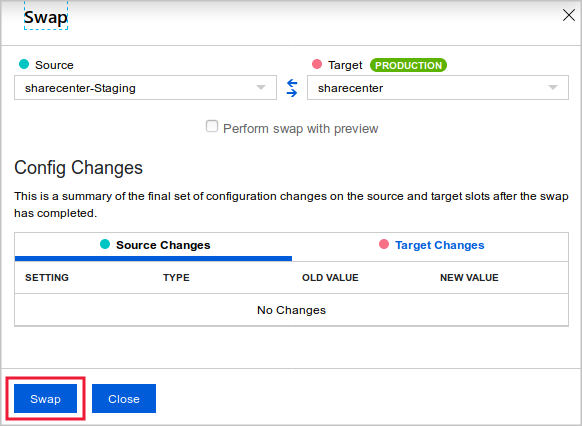Click the configuration changes summary paragraph
This screenshot has width=582, height=426.
[x=291, y=204]
